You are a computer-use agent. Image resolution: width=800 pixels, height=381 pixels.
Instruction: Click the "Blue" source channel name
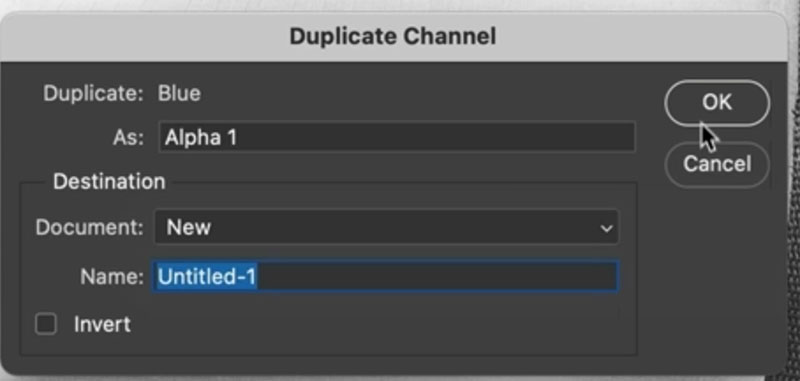tap(179, 94)
